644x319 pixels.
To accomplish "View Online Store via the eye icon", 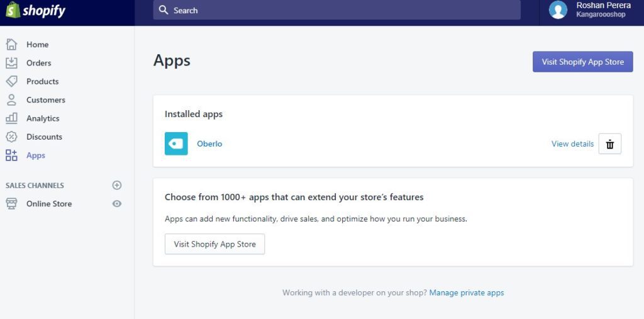I will tap(117, 203).
